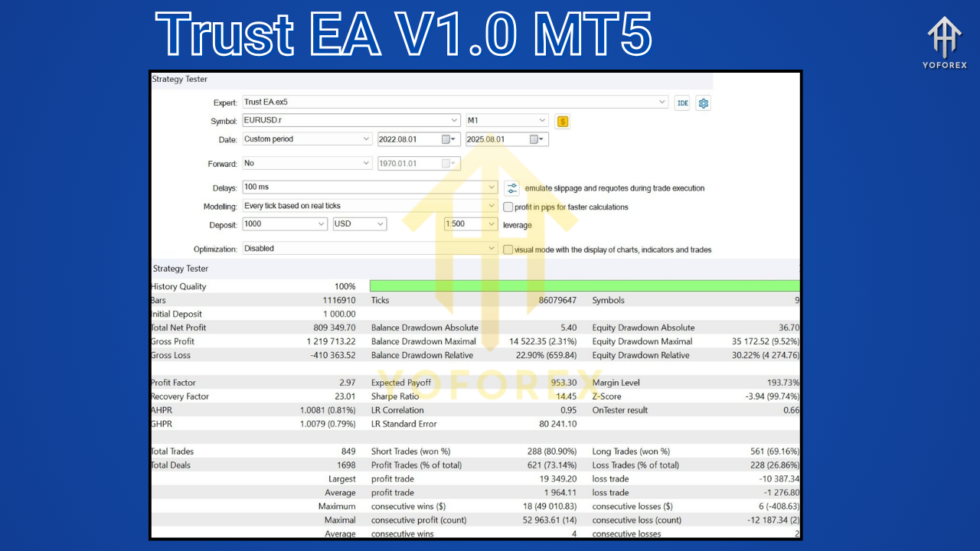Enable visual mode with charts and indicators
Screen dimensions: 980x551
pyautogui.click(x=508, y=249)
